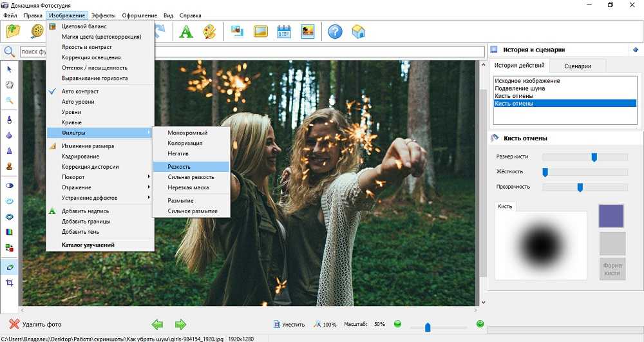644x342 pixels.
Task: Select the stamp tool in left sidebar
Action: 10,166
